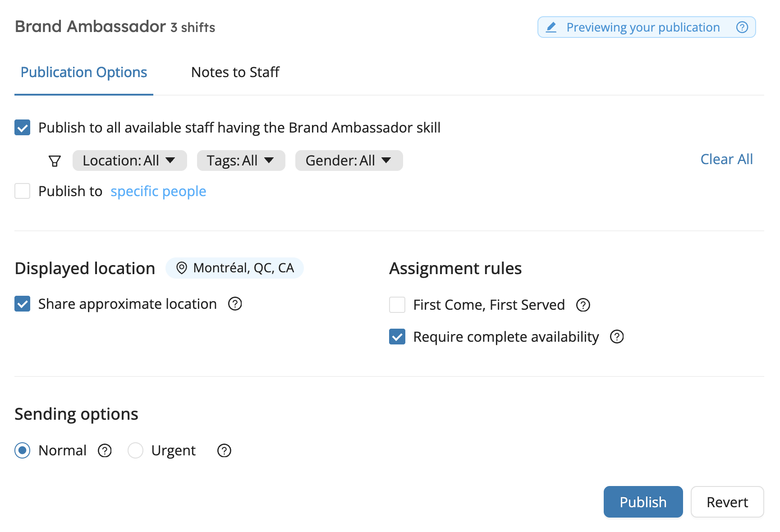Click the pencil icon in preview badge
The height and width of the screenshot is (532, 780).
(x=551, y=28)
